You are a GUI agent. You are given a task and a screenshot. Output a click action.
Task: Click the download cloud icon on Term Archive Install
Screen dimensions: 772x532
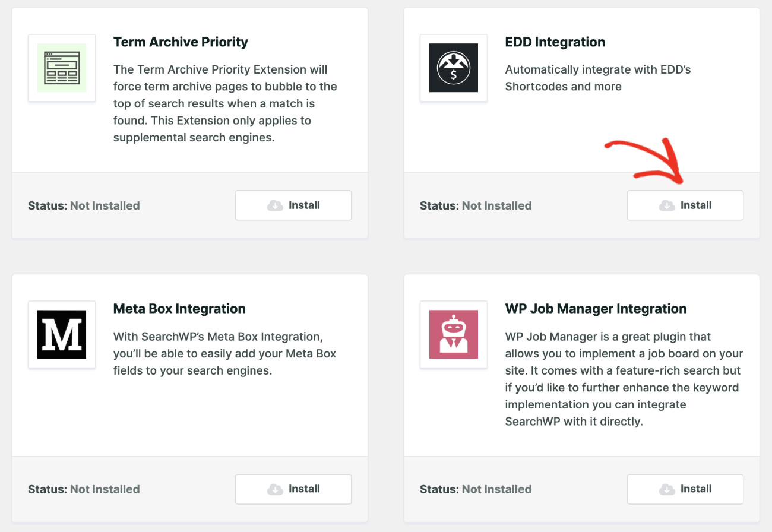274,205
